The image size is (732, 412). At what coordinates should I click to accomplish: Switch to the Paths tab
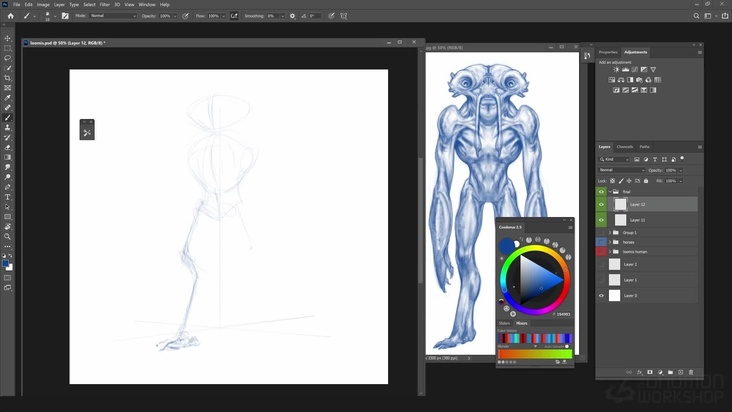point(645,147)
